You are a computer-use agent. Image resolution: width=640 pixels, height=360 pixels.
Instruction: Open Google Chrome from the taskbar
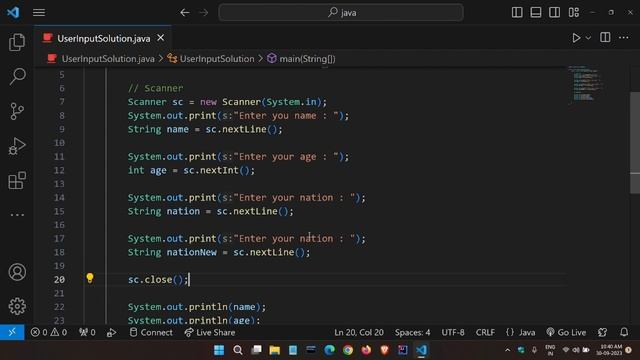(x=348, y=350)
